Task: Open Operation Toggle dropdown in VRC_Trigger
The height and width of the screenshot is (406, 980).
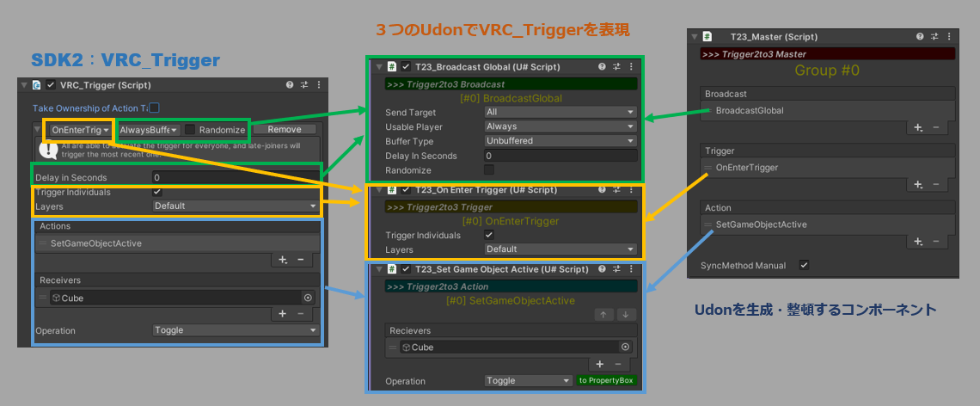Action: 236,330
